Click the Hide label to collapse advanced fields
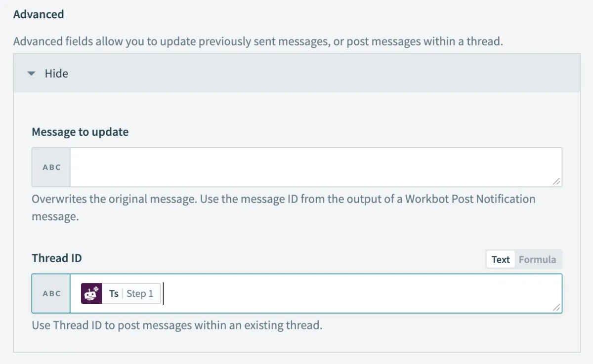 pos(56,74)
